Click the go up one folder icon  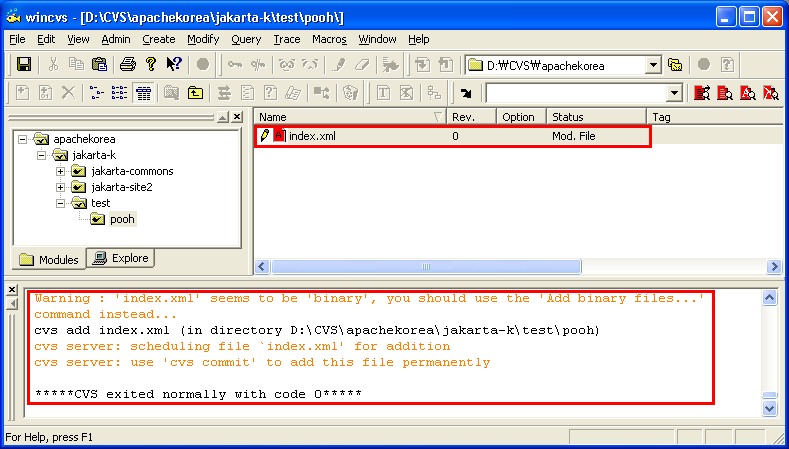point(194,93)
